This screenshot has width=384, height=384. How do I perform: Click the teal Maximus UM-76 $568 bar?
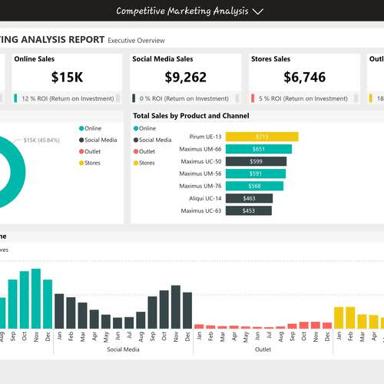tap(255, 186)
